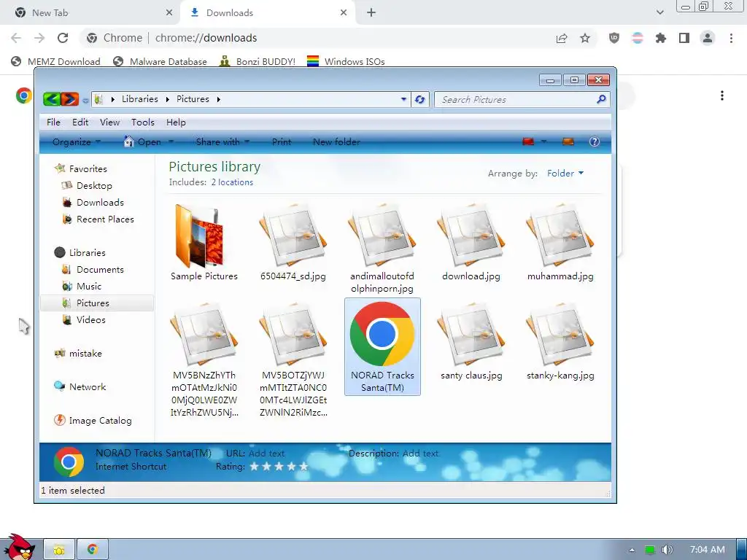Open the Share with dropdown
This screenshot has height=560, width=747.
click(222, 142)
